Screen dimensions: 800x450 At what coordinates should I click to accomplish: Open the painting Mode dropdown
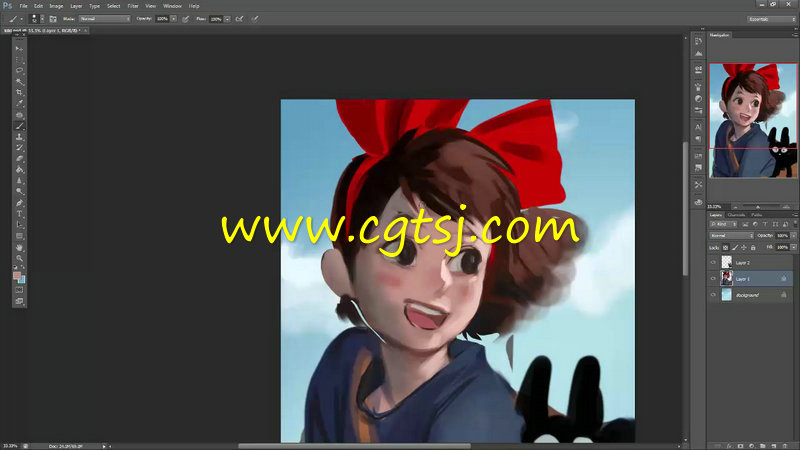pos(105,19)
